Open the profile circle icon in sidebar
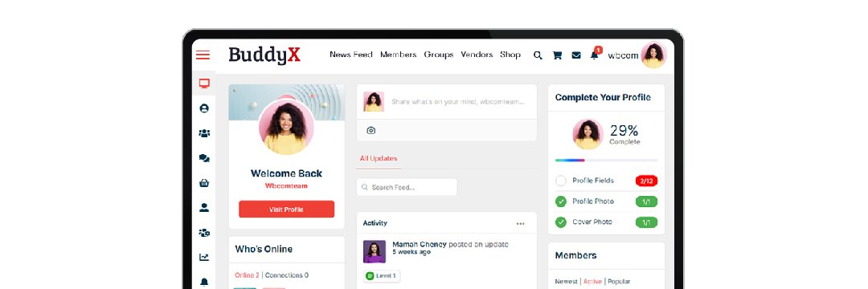 click(204, 108)
